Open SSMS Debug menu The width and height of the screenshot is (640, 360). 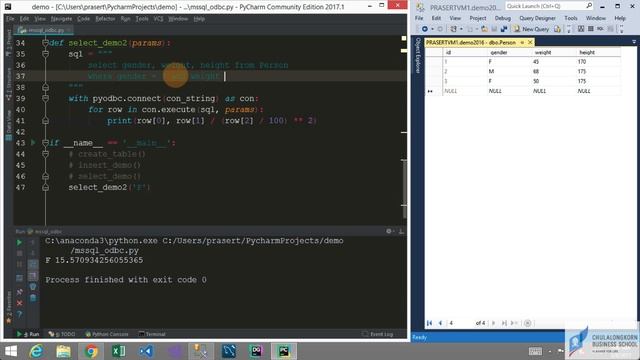tap(502, 18)
